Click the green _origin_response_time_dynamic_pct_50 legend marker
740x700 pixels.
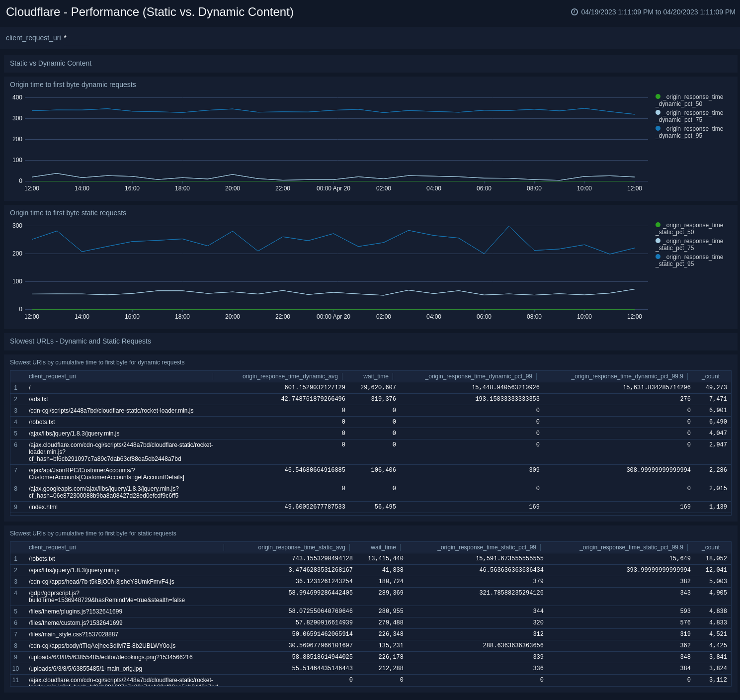click(657, 96)
